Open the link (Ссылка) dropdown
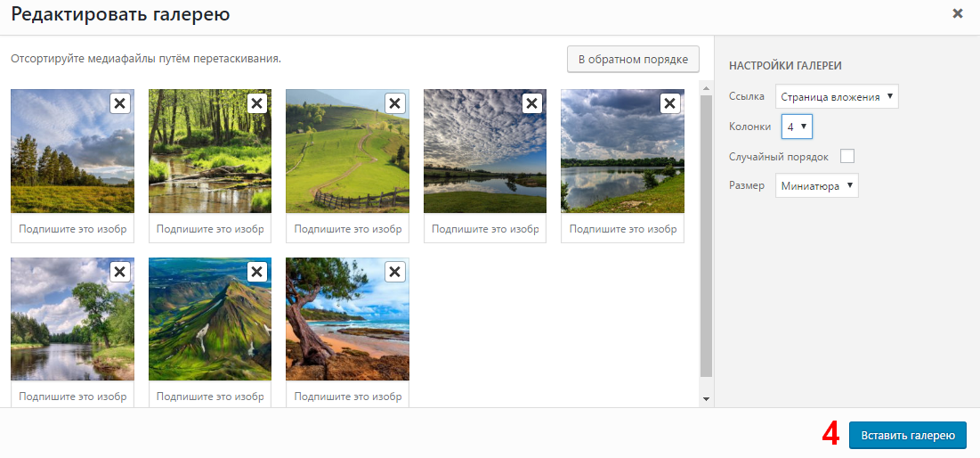980x458 pixels. (837, 97)
